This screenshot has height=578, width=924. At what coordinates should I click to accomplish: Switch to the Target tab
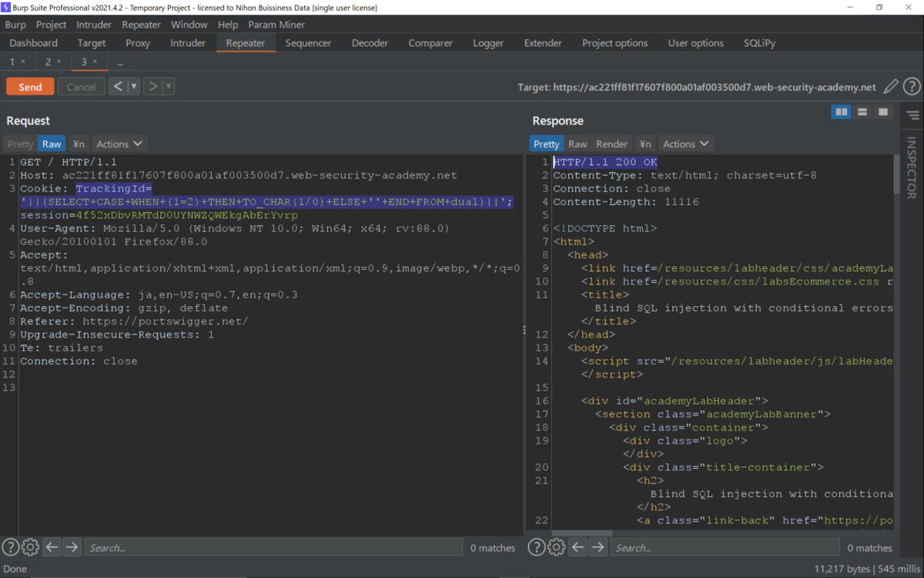point(92,43)
